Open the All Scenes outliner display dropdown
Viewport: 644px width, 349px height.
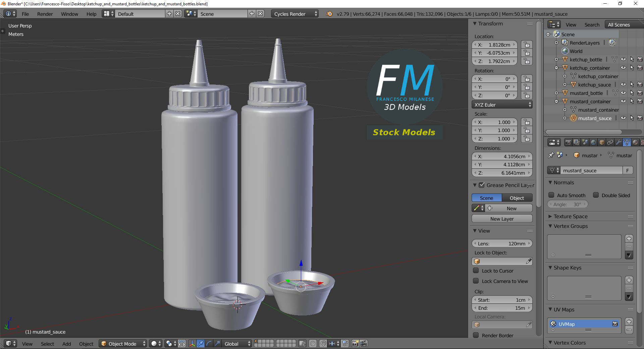624,25
